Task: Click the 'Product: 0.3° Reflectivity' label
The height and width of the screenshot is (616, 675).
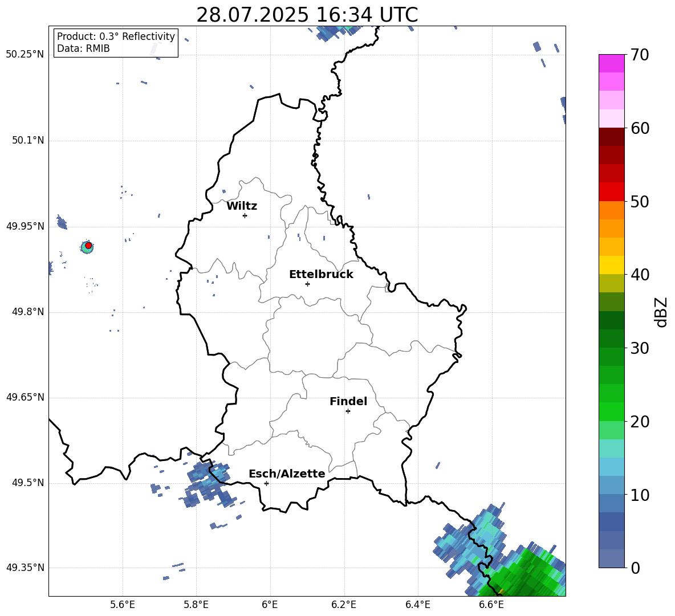Action: [x=116, y=36]
